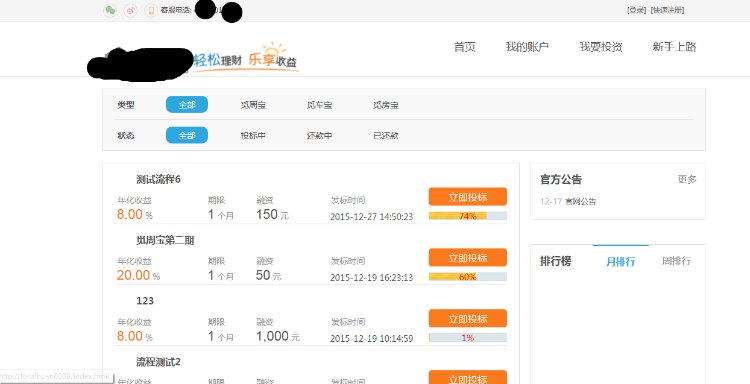Screen dimensions: 750x384
Task: Switch to the 周排行 tab
Action: (676, 261)
